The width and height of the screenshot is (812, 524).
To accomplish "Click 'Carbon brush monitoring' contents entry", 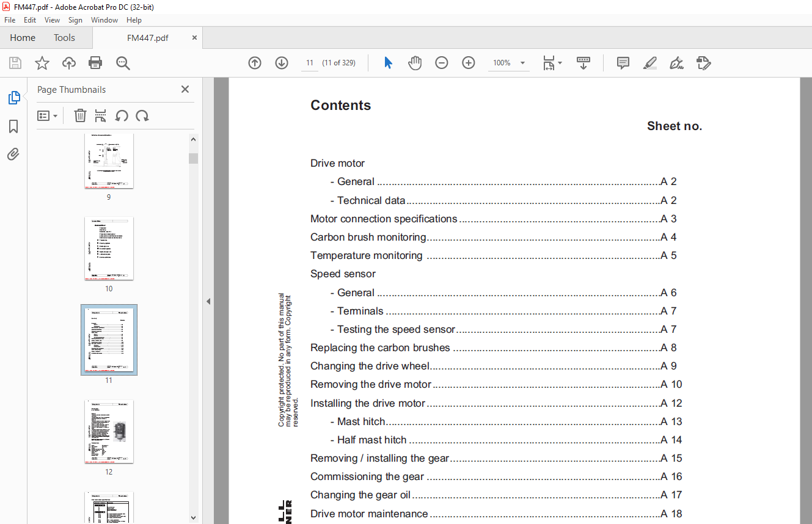I will pos(368,237).
